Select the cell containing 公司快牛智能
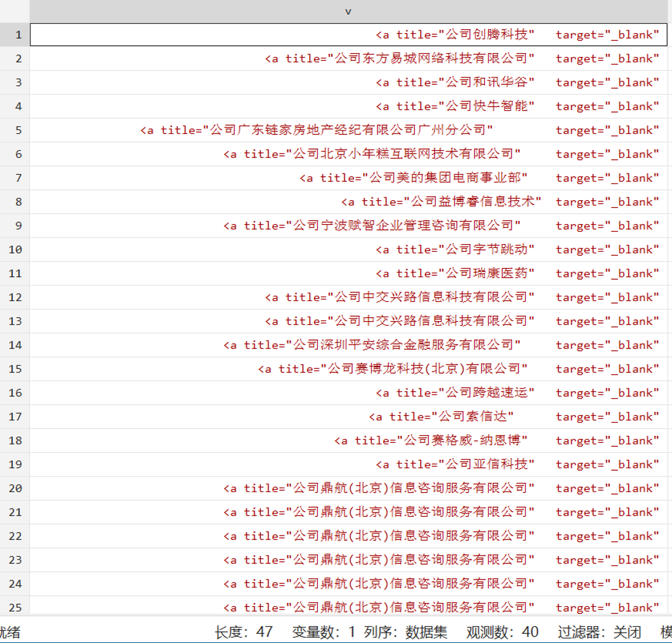The height and width of the screenshot is (643, 672). pos(348,106)
